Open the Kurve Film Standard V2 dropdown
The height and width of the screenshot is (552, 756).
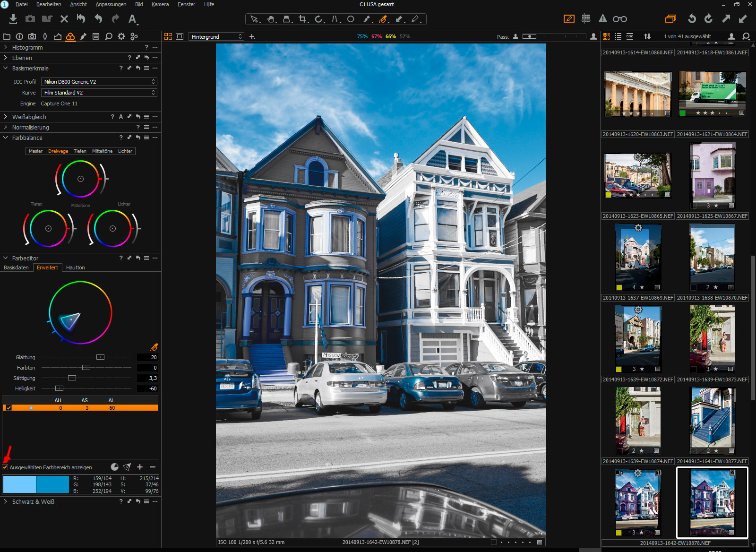coord(99,93)
